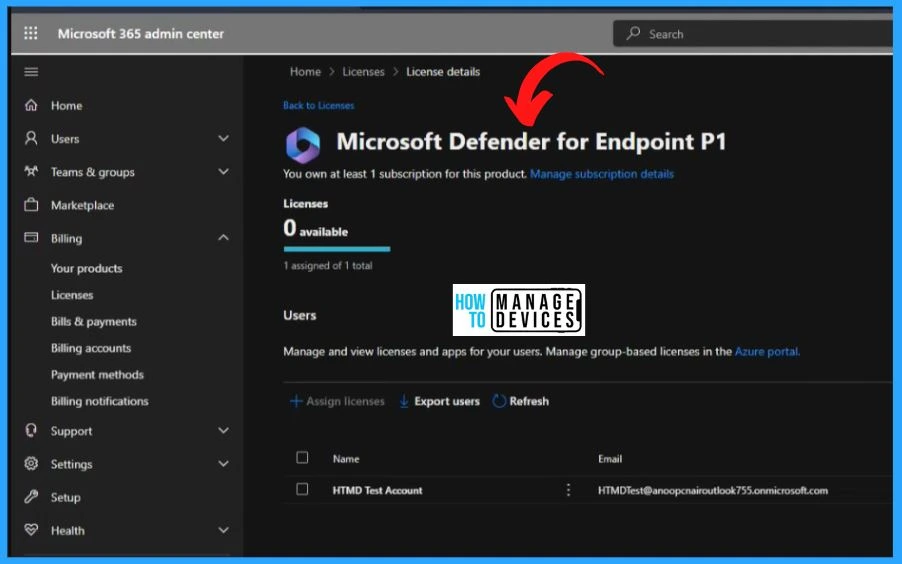Click the Marketplace bag icon
This screenshot has width=902, height=564.
coord(31,204)
